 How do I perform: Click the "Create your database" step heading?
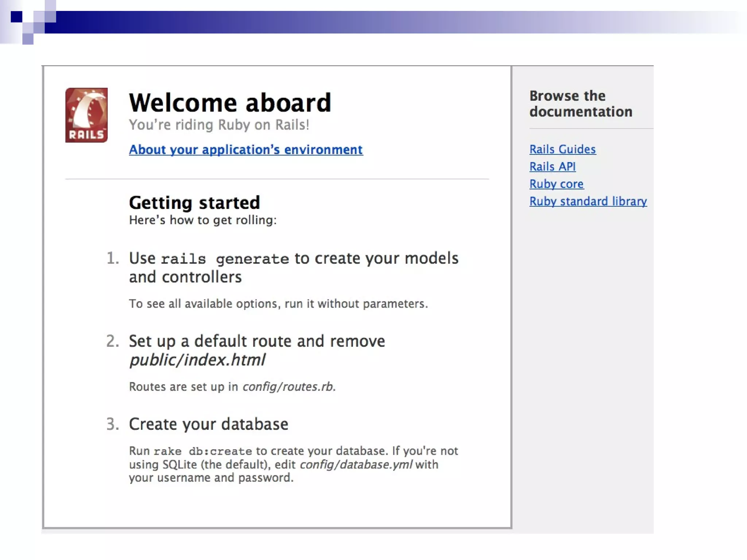coord(208,424)
